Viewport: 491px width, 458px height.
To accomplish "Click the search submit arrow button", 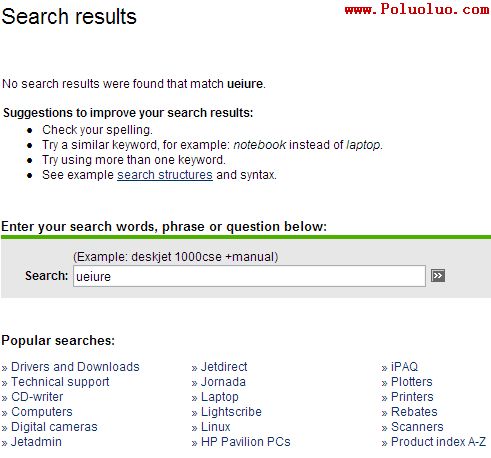I will 438,276.
